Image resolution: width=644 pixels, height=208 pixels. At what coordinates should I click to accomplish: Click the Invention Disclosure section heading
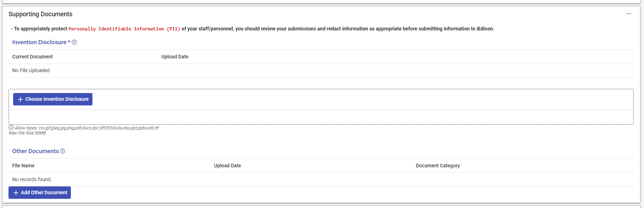(39, 42)
